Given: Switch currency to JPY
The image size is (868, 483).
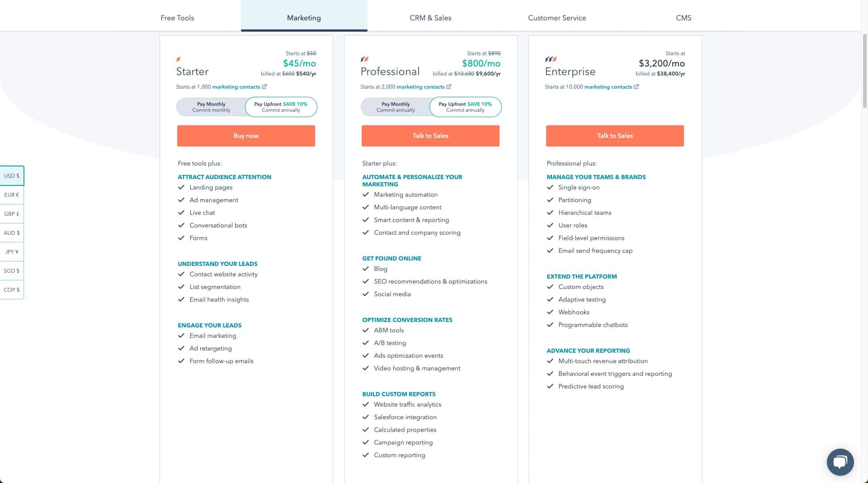Looking at the screenshot, I should click(x=11, y=252).
